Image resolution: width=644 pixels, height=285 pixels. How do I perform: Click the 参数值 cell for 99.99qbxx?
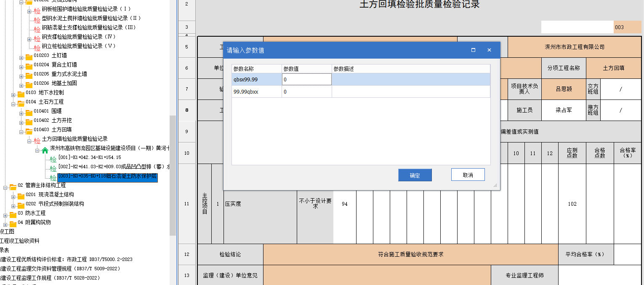pos(306,91)
